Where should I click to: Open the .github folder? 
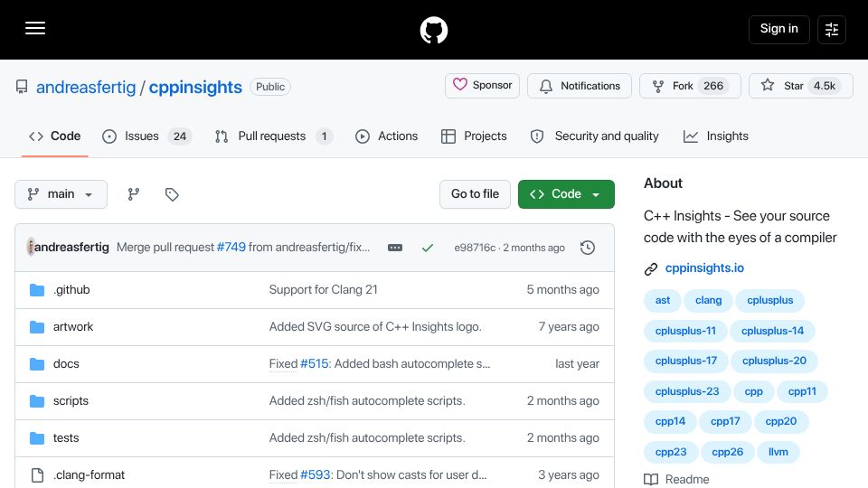pos(71,290)
